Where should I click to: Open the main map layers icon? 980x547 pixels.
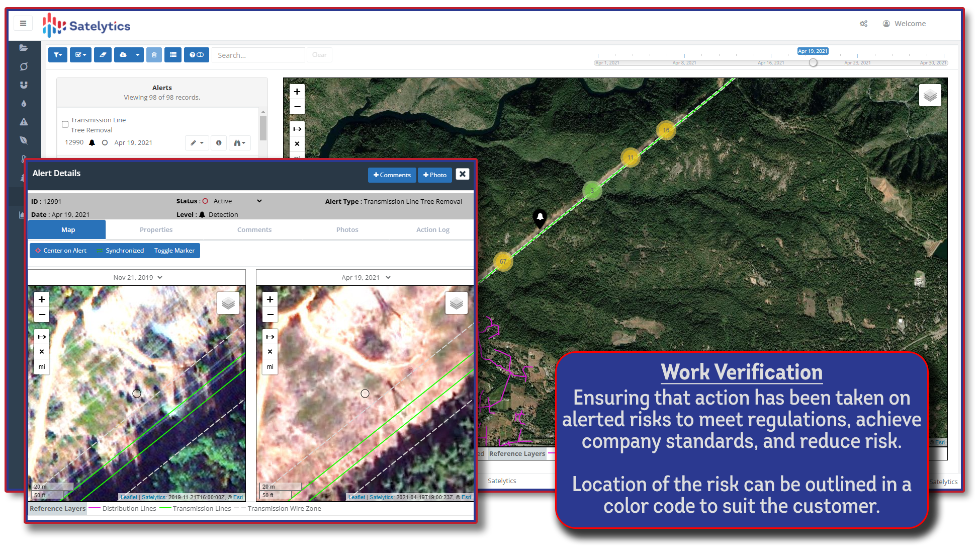(930, 95)
